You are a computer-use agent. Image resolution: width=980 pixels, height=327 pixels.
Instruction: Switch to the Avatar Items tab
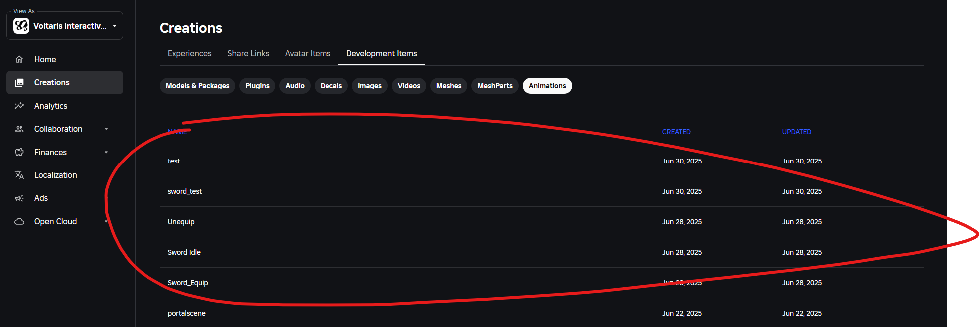(308, 53)
